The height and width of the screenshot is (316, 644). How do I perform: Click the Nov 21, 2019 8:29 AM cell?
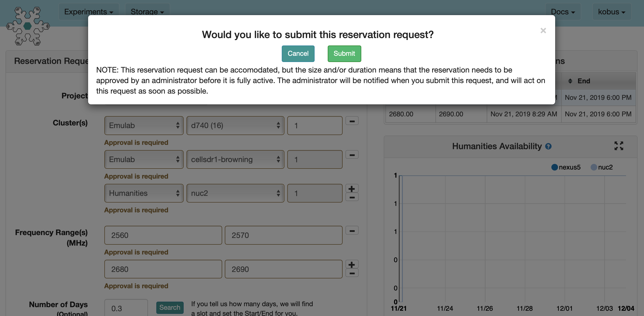pyautogui.click(x=524, y=114)
